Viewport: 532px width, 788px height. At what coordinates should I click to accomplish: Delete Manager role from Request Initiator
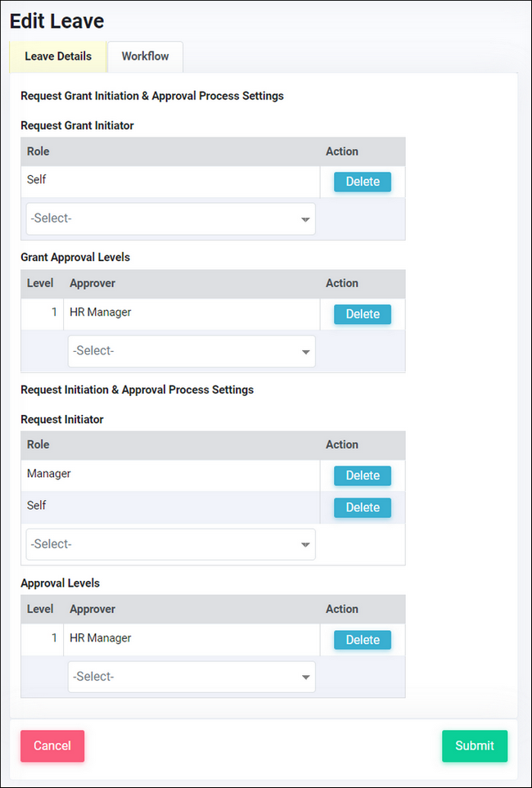[362, 475]
